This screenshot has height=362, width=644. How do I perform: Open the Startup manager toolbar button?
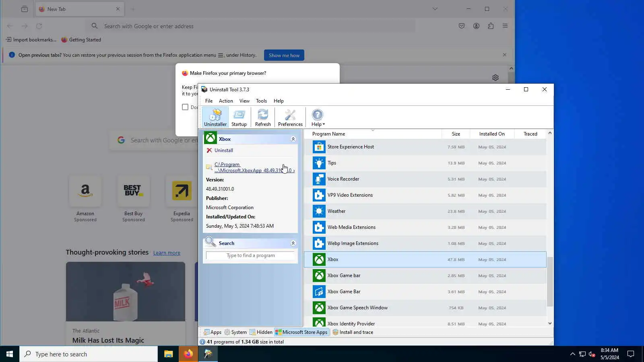(x=239, y=117)
